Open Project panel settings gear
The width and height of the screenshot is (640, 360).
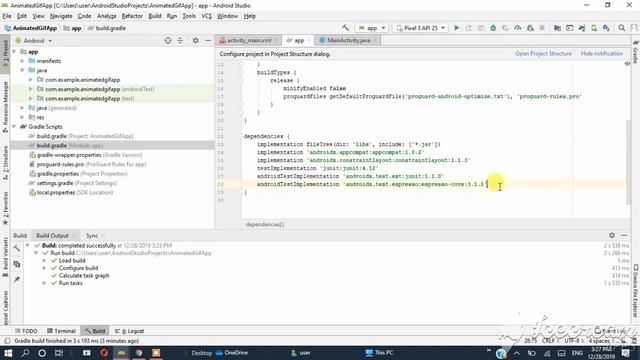tap(196, 40)
